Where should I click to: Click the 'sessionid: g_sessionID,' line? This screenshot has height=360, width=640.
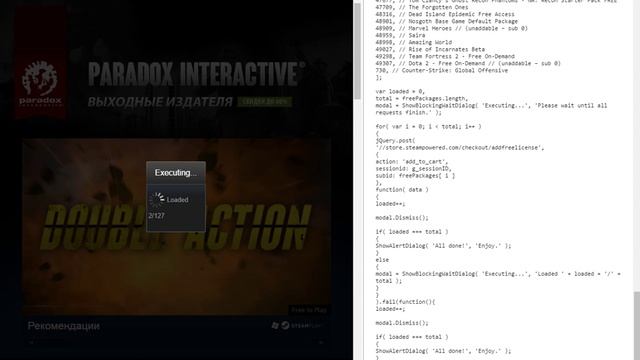point(413,169)
